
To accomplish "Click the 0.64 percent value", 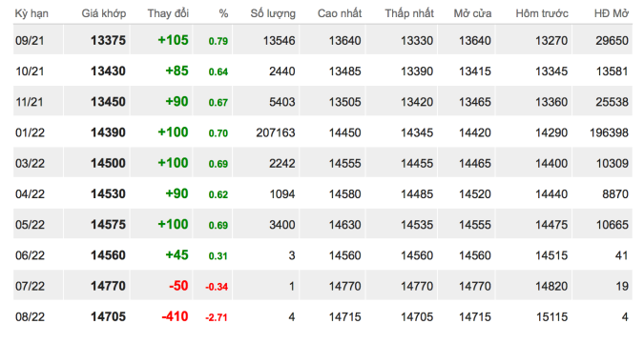I will (218, 72).
